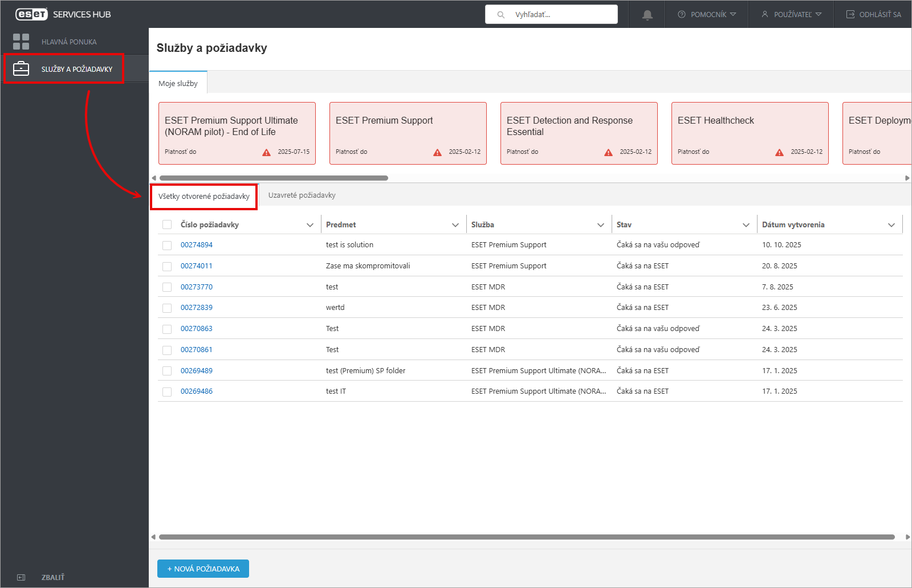
Task: Open the notifications bell icon
Action: [x=647, y=15]
